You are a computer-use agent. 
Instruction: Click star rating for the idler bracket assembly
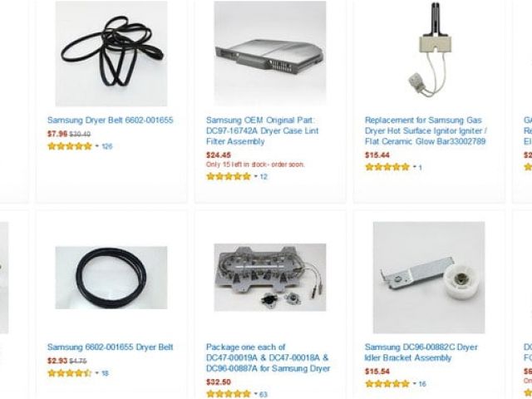coord(387,384)
